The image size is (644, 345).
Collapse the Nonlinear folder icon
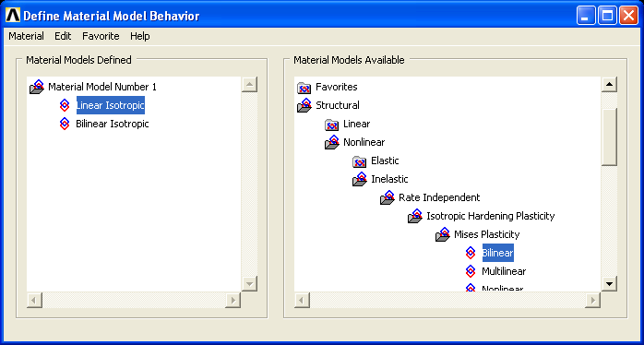tap(332, 142)
